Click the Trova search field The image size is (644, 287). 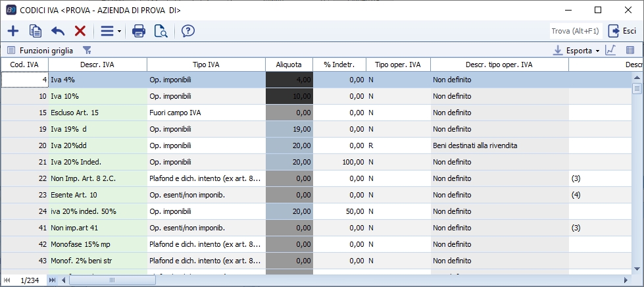pyautogui.click(x=574, y=31)
